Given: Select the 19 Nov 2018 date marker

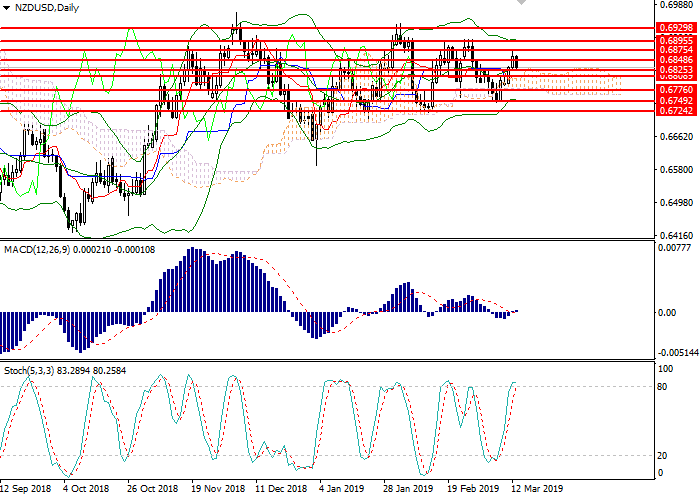Looking at the screenshot, I should tap(218, 490).
